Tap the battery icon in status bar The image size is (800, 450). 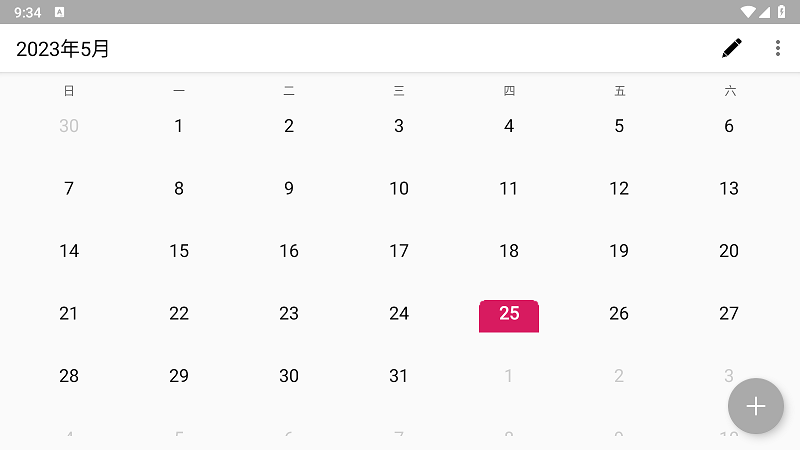pos(782,12)
